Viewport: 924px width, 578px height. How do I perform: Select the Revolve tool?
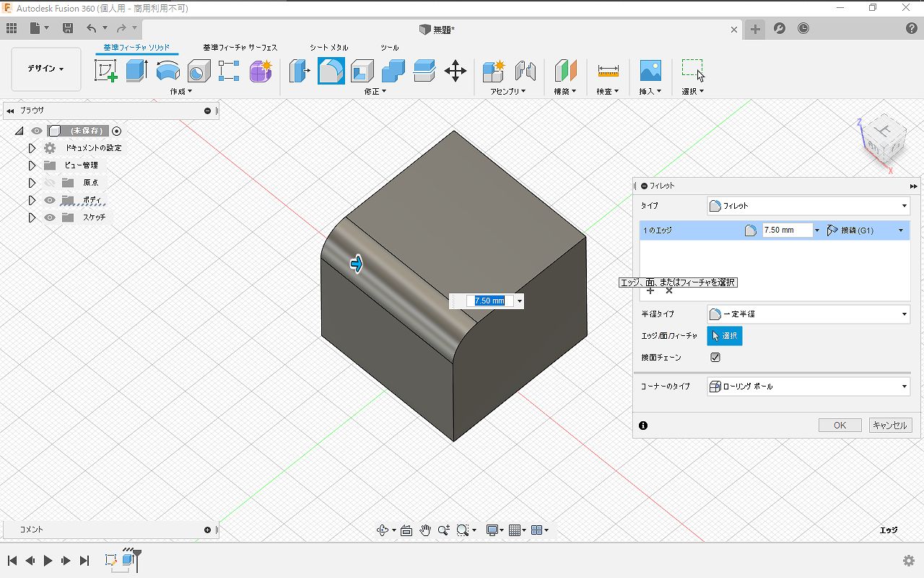tap(167, 71)
